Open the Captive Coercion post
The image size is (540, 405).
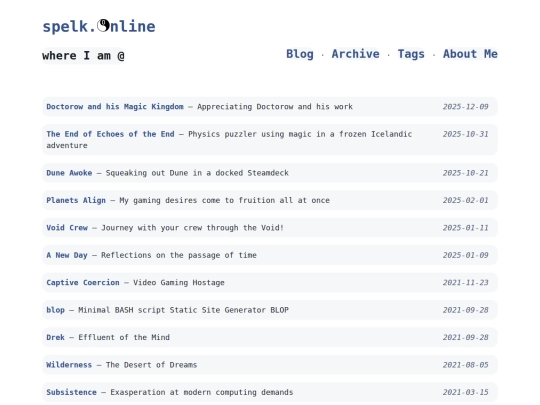[x=83, y=282]
